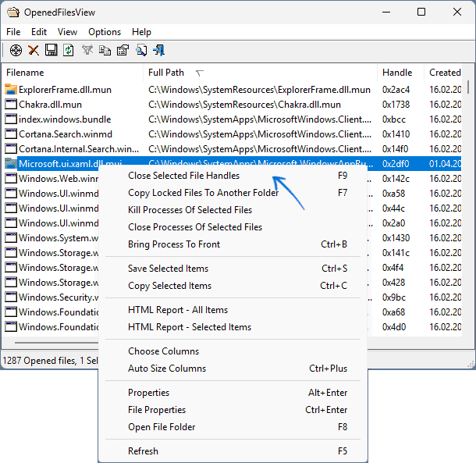
Task: Choose Close Selected File Handles
Action: [x=183, y=176]
